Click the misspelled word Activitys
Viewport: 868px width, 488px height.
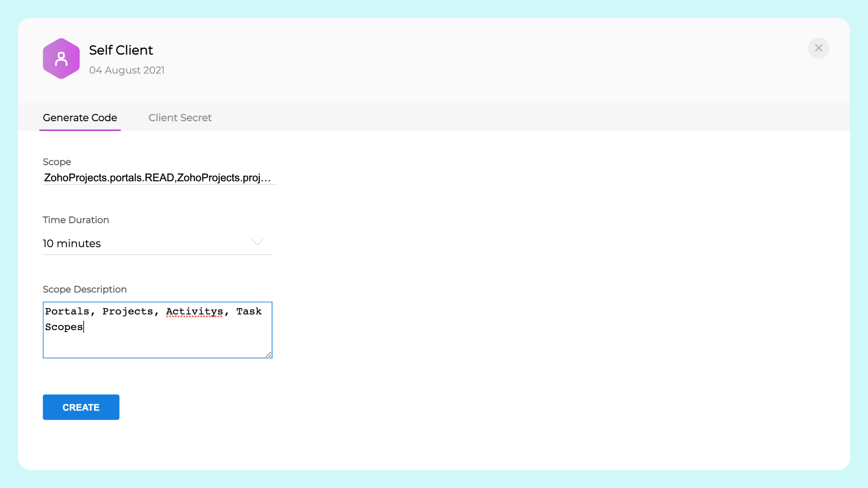(194, 311)
